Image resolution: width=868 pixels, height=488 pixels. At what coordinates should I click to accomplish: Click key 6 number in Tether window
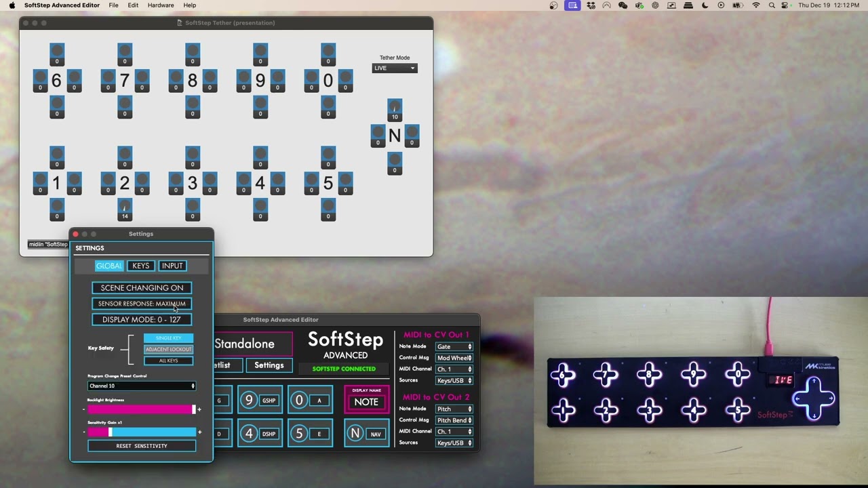pyautogui.click(x=56, y=81)
